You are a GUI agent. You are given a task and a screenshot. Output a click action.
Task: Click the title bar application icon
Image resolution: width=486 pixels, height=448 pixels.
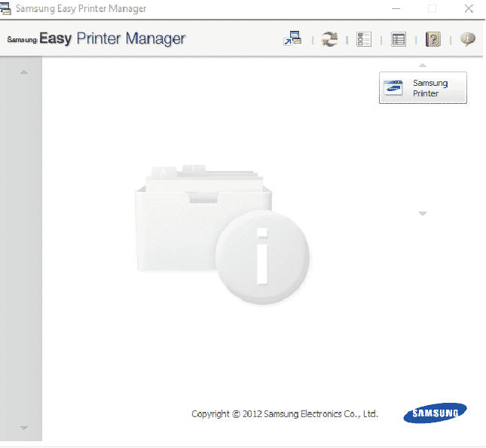coord(5,8)
